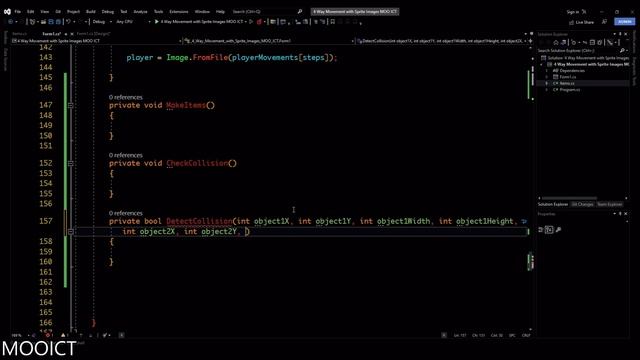Open the Analyze menu

tap(140, 12)
